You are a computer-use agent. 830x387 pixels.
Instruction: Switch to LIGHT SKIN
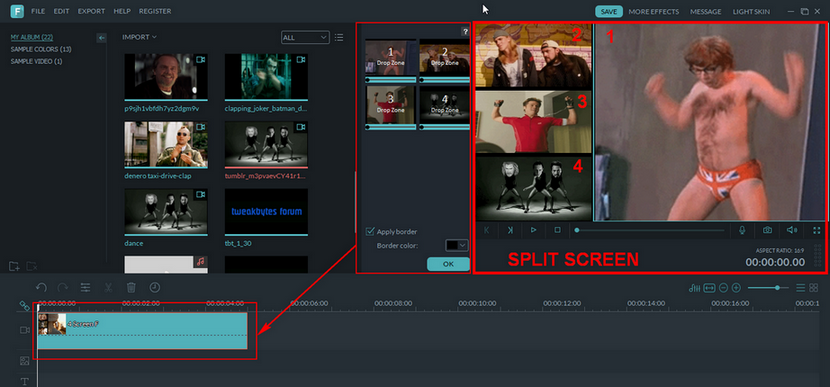coord(752,11)
